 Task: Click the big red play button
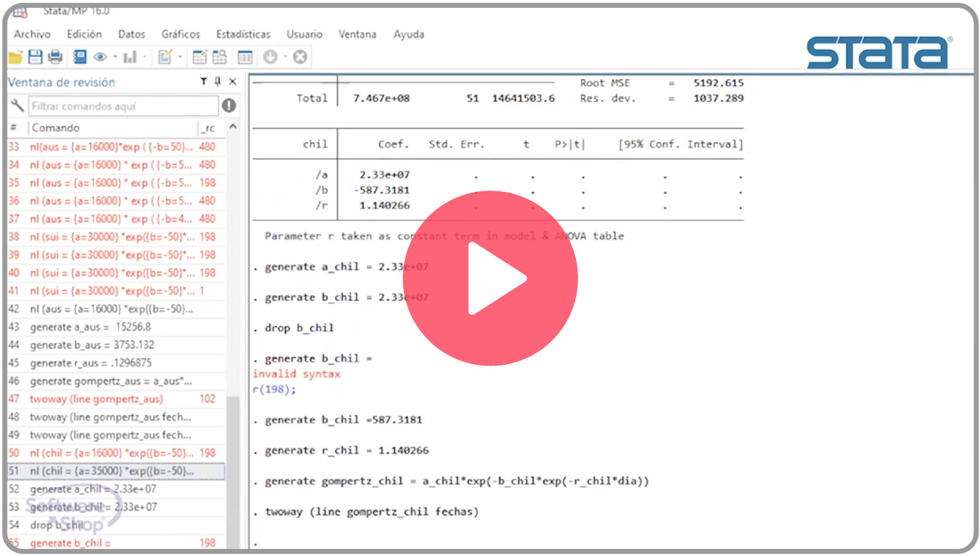[490, 279]
